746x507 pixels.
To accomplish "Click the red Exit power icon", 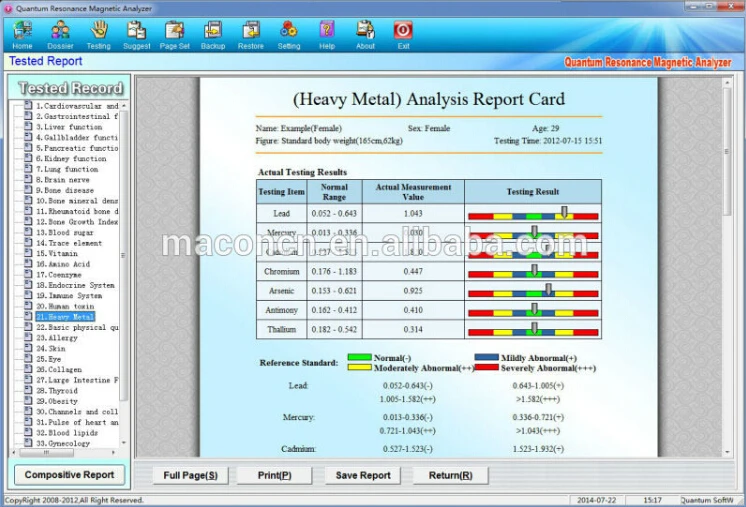I will [403, 33].
